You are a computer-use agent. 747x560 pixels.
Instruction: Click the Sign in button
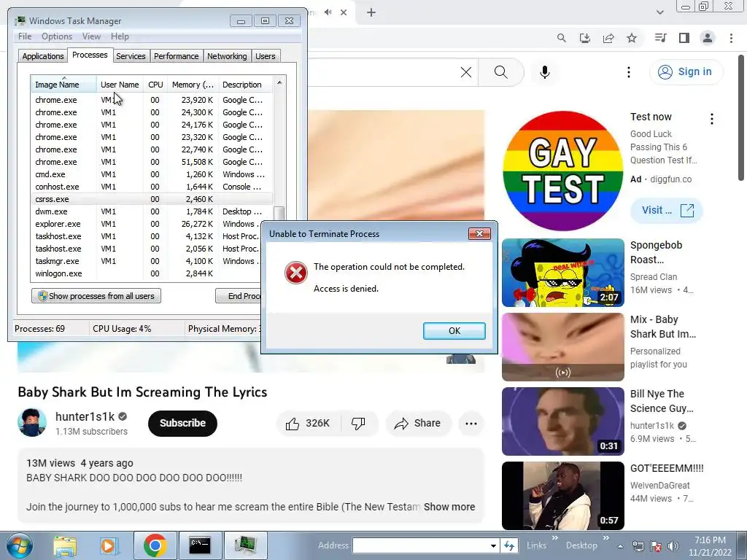tap(686, 72)
